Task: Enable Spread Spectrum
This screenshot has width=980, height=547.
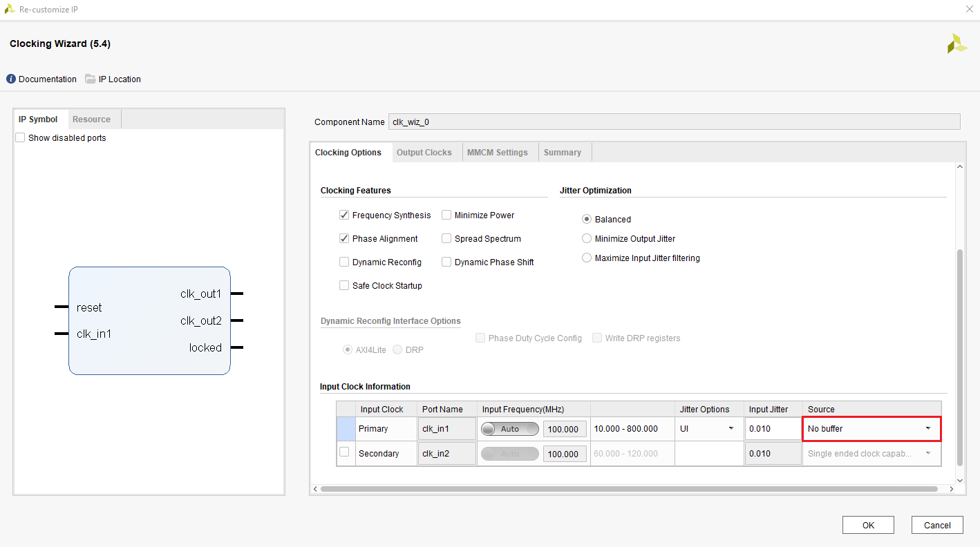Action: tap(446, 238)
